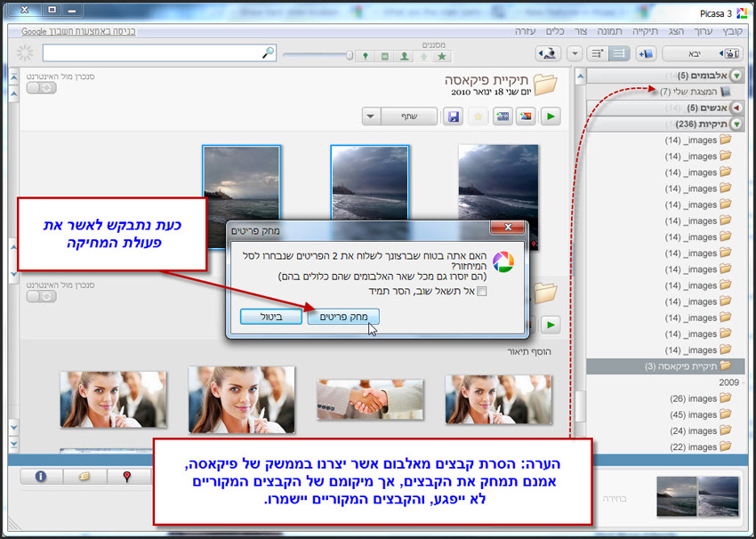Close the מחק פריטים dialog with X
This screenshot has height=539, width=756.
[x=508, y=227]
